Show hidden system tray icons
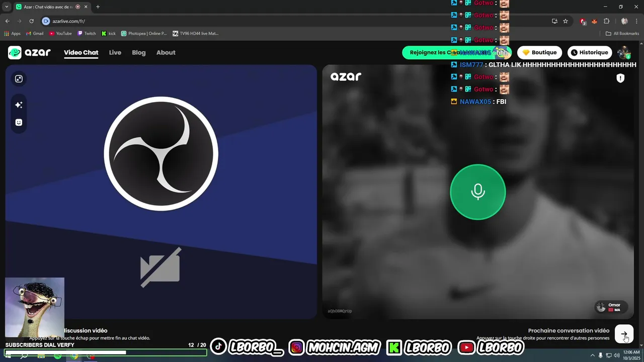The image size is (644, 362). tap(592, 355)
